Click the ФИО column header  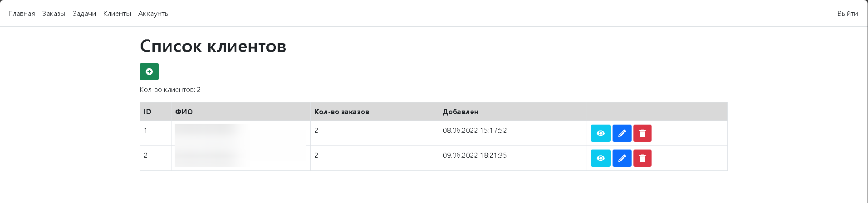[x=184, y=112]
